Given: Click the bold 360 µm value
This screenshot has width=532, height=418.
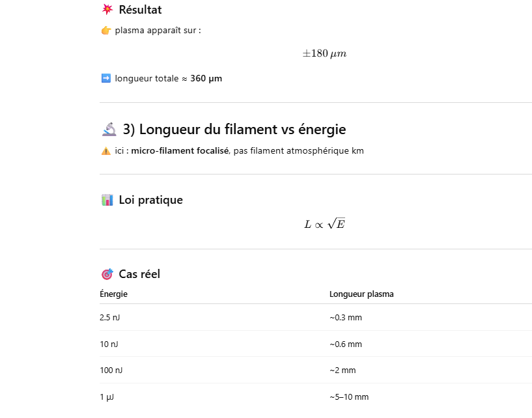Looking at the screenshot, I should click(x=206, y=79).
